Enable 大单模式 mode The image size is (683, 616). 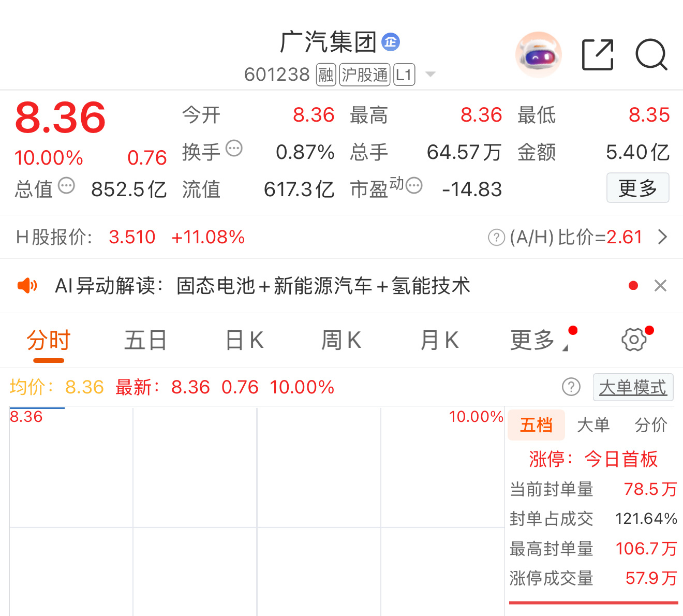633,387
